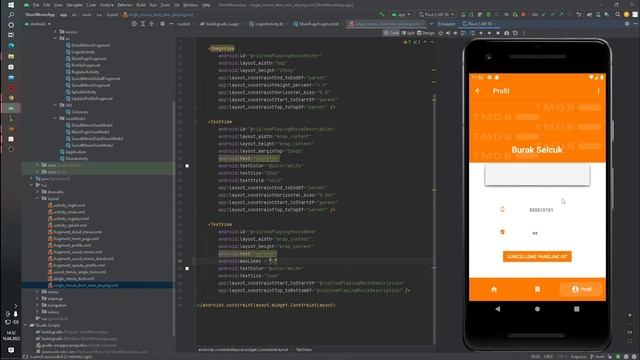Click the Git rollback undo icon
Screen dimensions: 640x360
(578, 14)
